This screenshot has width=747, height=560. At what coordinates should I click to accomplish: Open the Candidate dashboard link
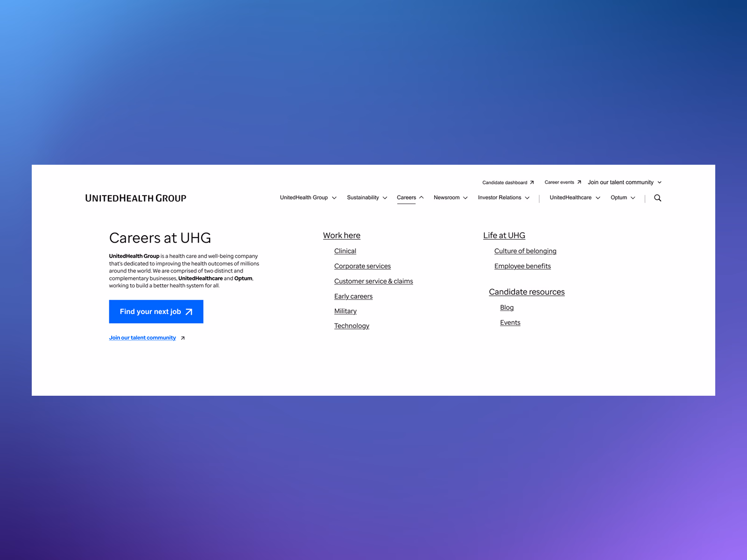[x=505, y=182]
